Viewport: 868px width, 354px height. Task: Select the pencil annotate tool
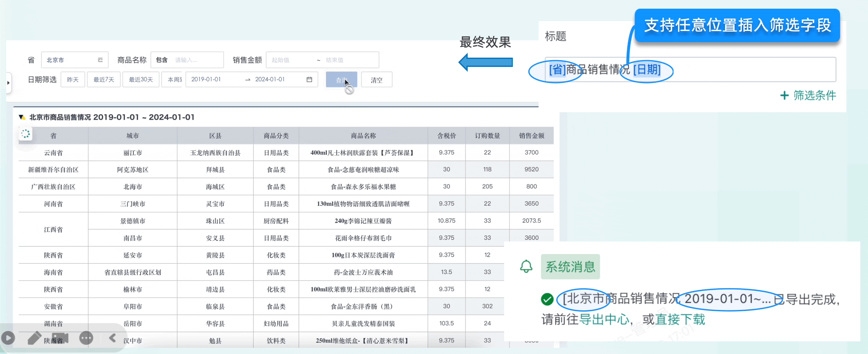click(x=34, y=338)
